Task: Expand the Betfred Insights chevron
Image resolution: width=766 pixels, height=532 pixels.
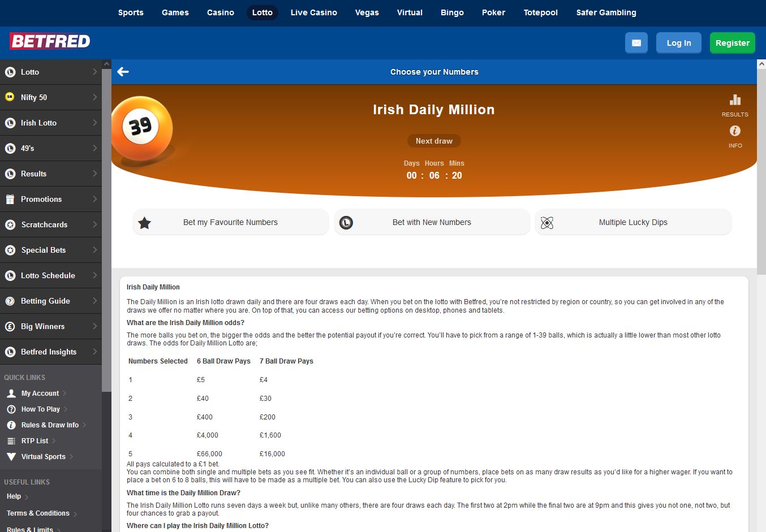Action: [94, 352]
